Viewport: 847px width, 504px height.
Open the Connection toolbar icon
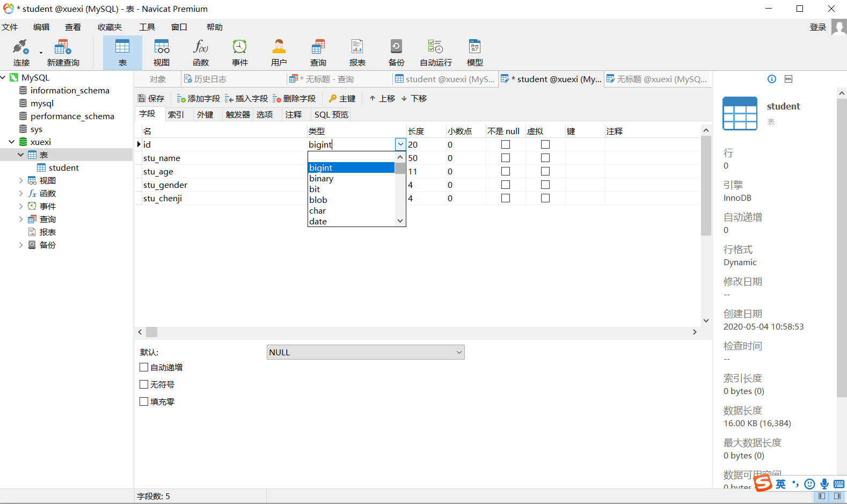click(x=21, y=53)
